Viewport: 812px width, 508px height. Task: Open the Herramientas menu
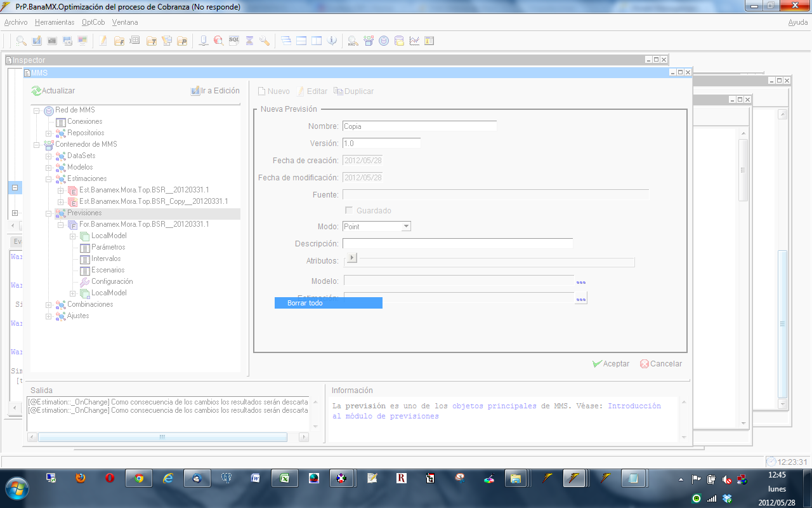tap(55, 22)
